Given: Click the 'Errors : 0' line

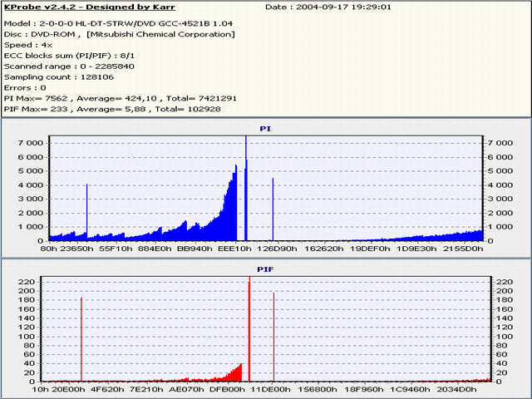Looking at the screenshot, I should click(x=25, y=88).
